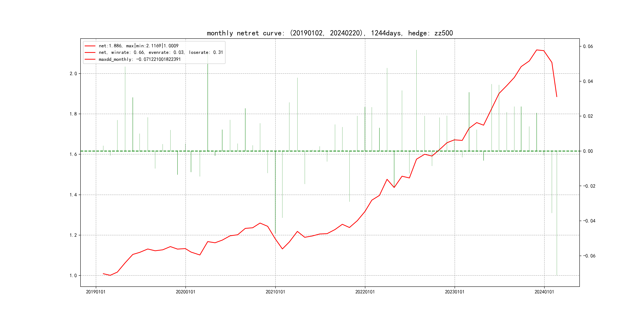Click the 1.0 left y-axis label
This screenshot has height=322, width=644.
pos(73,275)
